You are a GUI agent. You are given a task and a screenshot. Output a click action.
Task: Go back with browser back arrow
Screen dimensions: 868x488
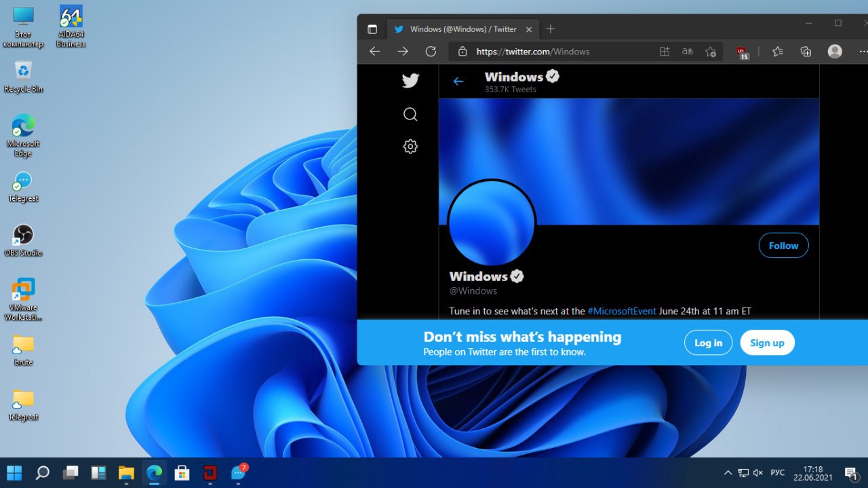click(374, 52)
